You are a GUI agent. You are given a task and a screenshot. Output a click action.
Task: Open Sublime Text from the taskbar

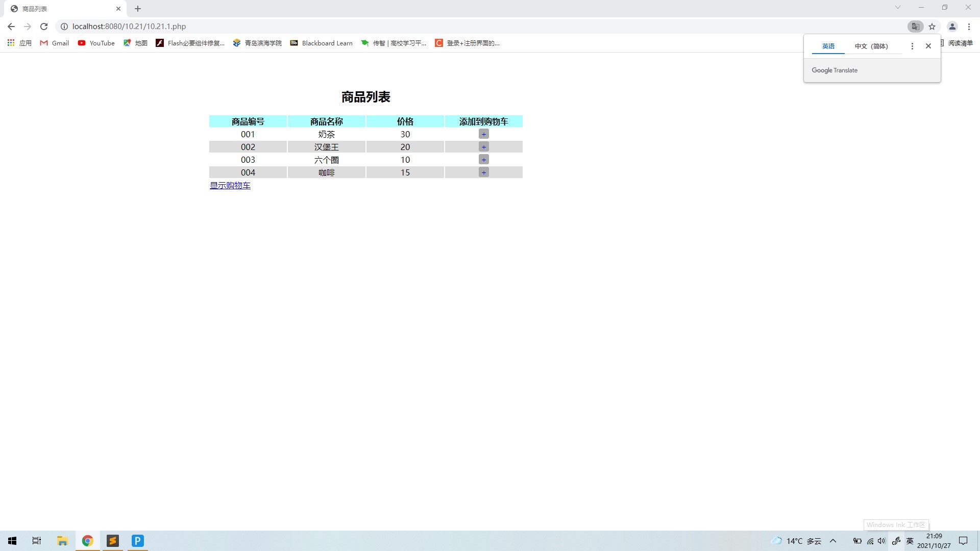tap(113, 541)
